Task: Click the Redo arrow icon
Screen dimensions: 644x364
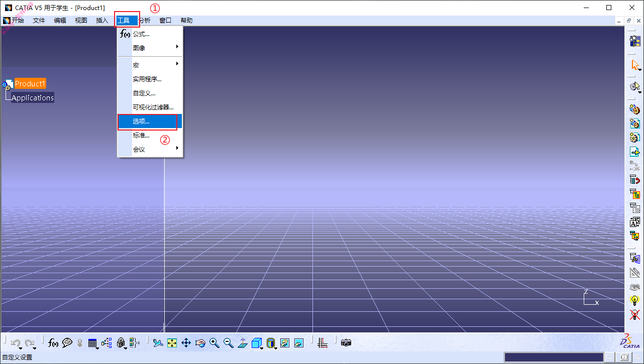Action: tap(30, 343)
